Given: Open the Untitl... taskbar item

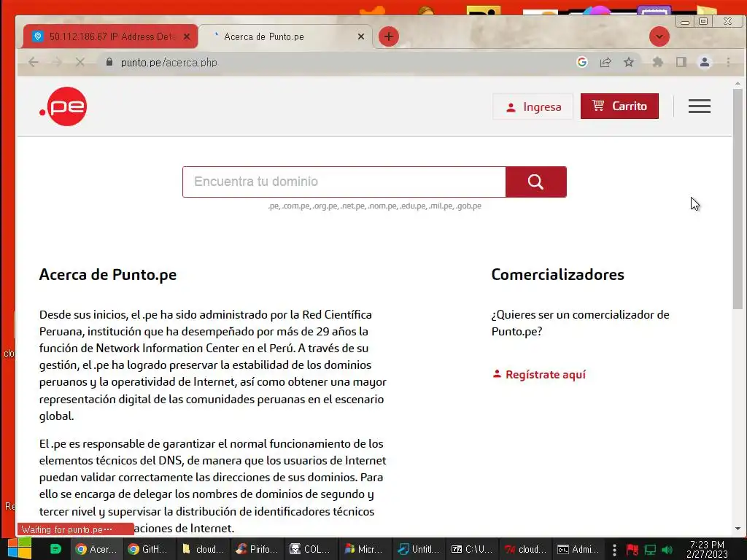Looking at the screenshot, I should [419, 550].
